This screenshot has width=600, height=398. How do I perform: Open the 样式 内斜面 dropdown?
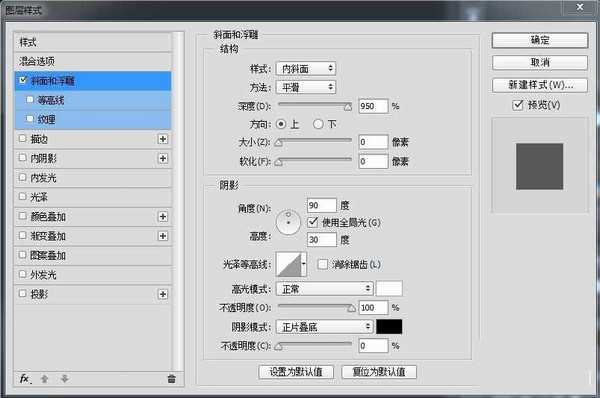coord(306,69)
